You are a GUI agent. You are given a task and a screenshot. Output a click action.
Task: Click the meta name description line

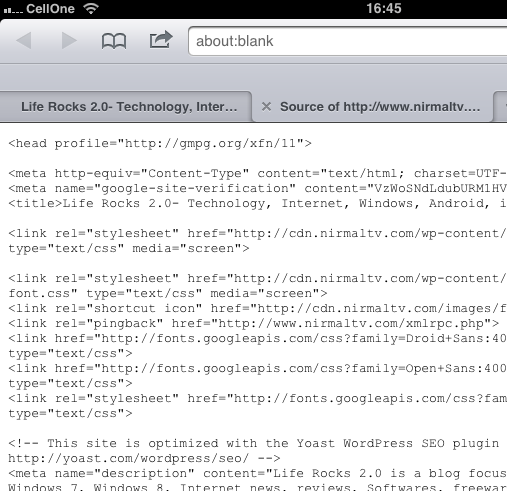point(257,474)
